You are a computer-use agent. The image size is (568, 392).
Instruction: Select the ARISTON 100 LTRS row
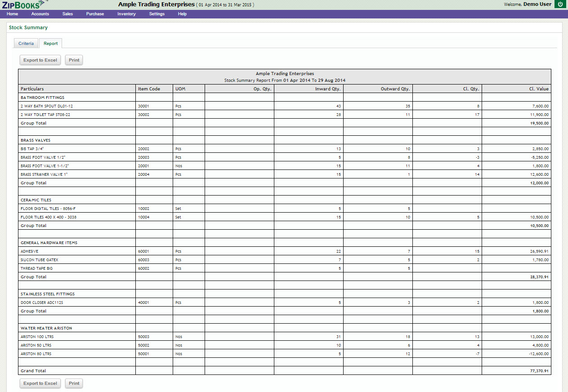37,337
